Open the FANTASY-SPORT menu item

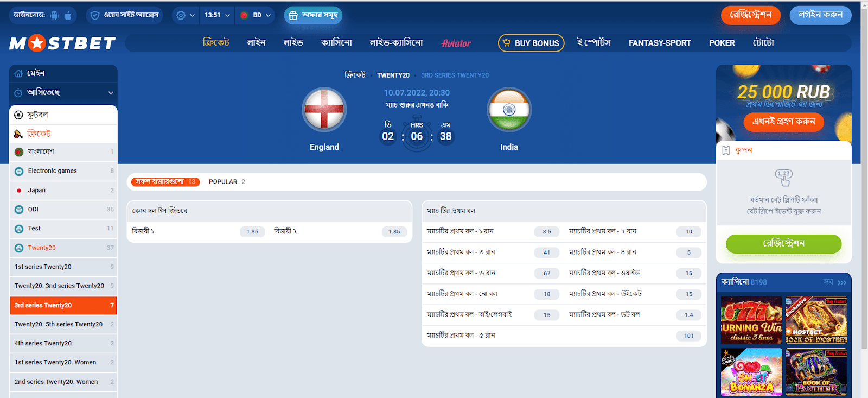(660, 43)
